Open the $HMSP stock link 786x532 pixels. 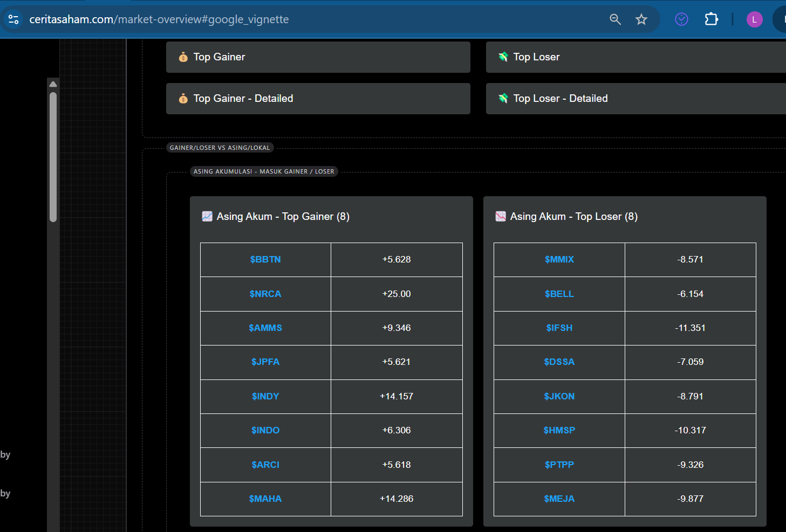tap(559, 430)
